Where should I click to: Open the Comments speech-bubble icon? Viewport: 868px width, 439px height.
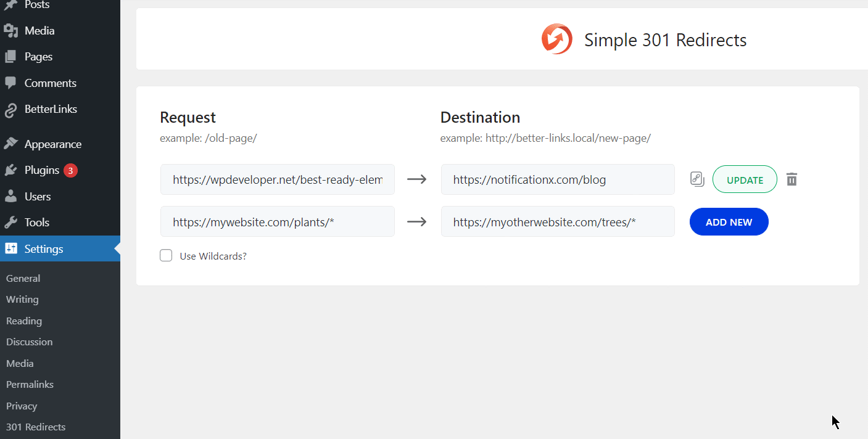[12, 83]
